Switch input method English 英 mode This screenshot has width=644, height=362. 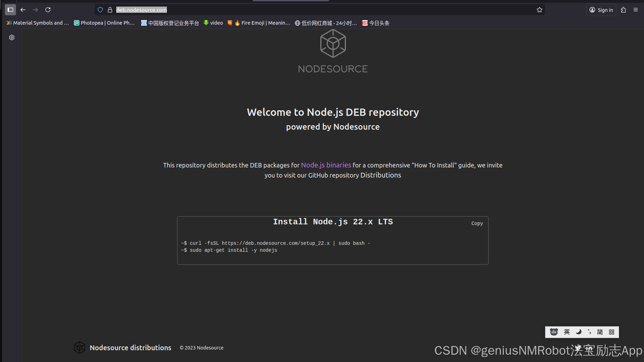click(567, 332)
